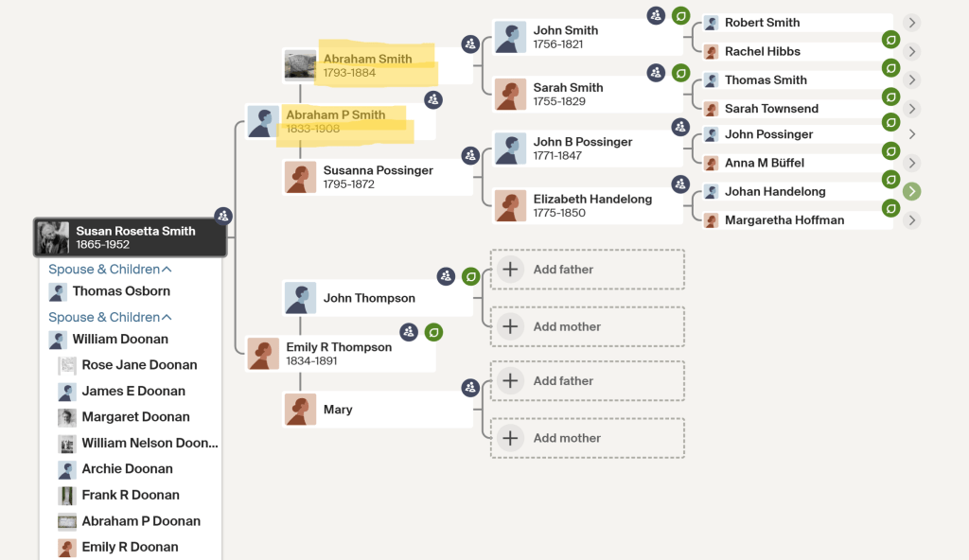Click the green hint leaf beside Rachel Hibbs
This screenshot has width=969, height=560.
[x=890, y=40]
